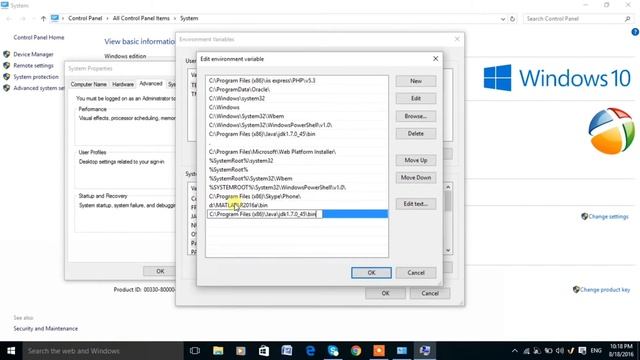Open Skype from the taskbar
Screen dimensions: 640x360
tap(333, 351)
